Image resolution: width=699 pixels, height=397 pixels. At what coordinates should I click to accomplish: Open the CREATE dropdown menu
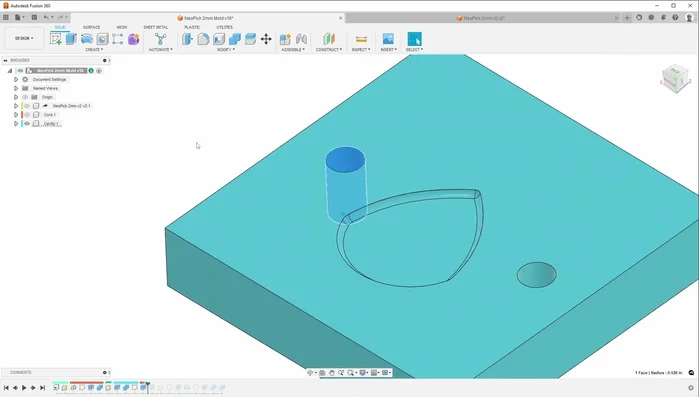[x=94, y=49]
